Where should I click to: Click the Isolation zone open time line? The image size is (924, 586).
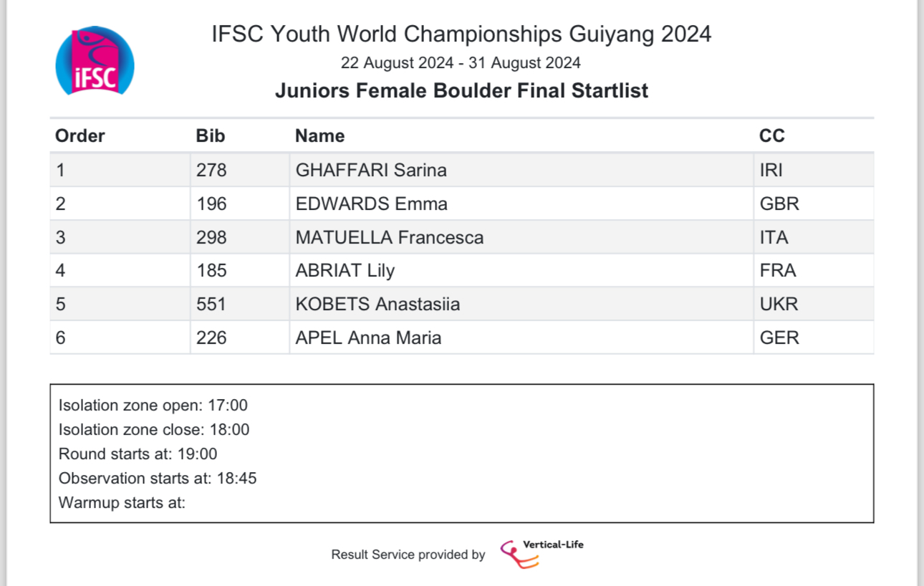[x=153, y=405]
